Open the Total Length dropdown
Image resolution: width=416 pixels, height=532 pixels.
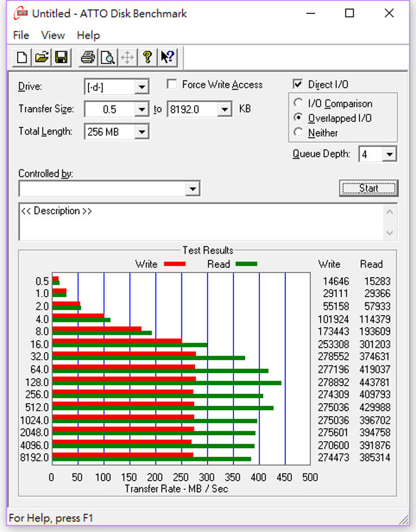(x=142, y=132)
